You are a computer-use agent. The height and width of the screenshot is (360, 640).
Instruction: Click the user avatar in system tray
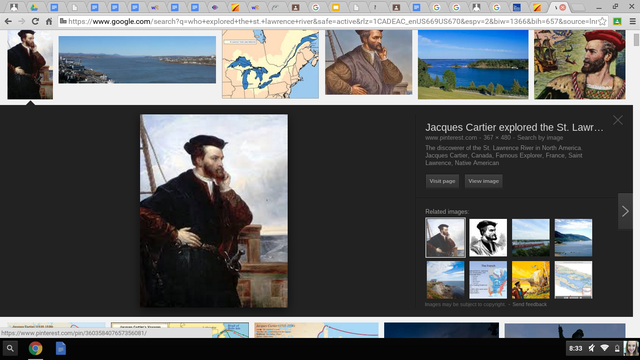point(631,348)
